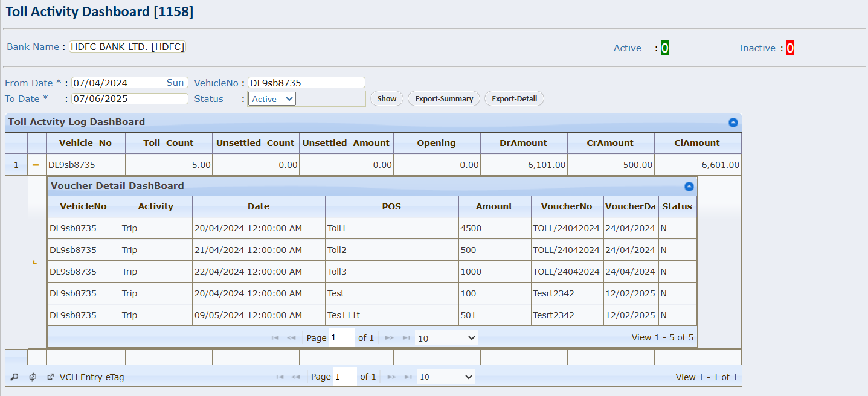Click the Export-Summary button
The width and height of the screenshot is (868, 396).
[x=444, y=99]
